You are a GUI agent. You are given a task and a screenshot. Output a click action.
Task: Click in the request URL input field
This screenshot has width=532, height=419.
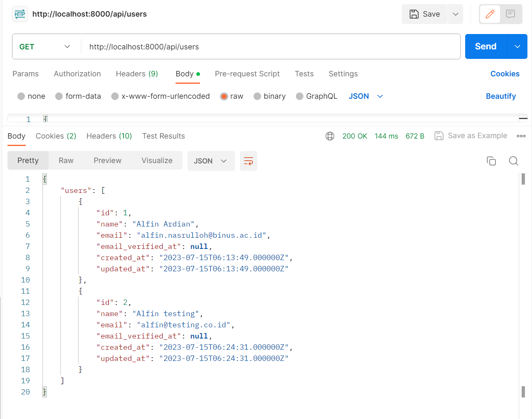[271, 47]
